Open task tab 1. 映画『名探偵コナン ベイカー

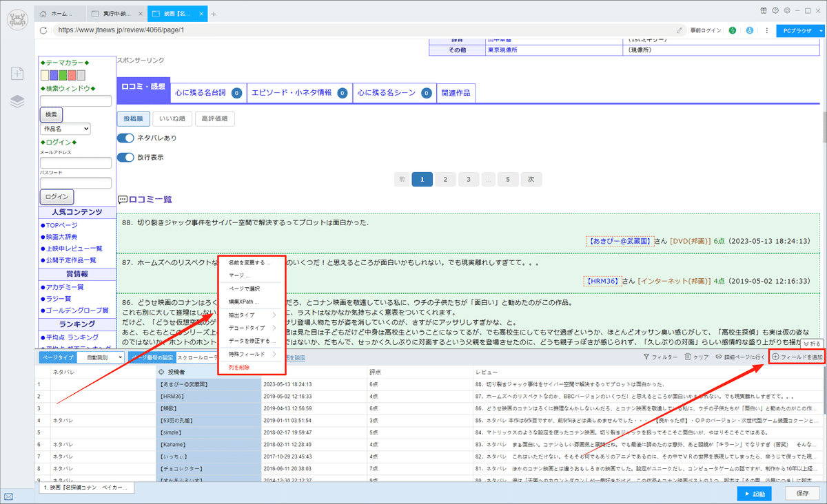tap(86, 487)
